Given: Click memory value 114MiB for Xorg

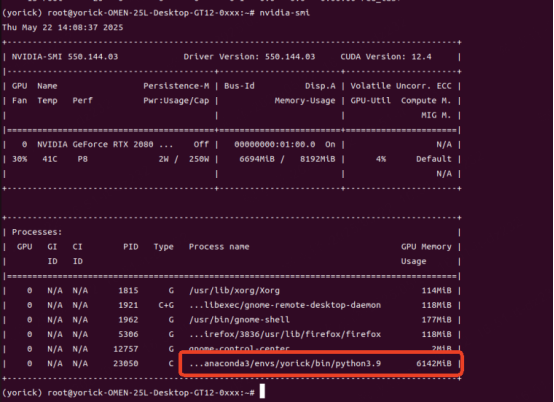Looking at the screenshot, I should click(436, 291).
